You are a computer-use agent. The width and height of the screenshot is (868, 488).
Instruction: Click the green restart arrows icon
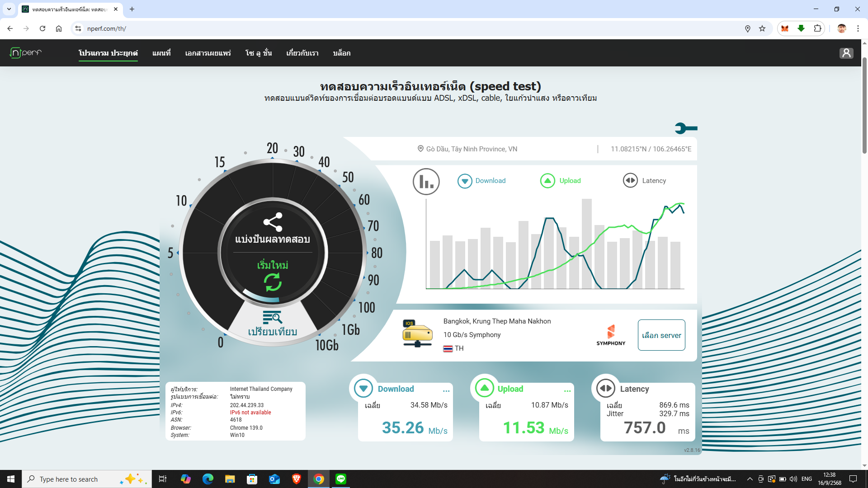(x=273, y=282)
